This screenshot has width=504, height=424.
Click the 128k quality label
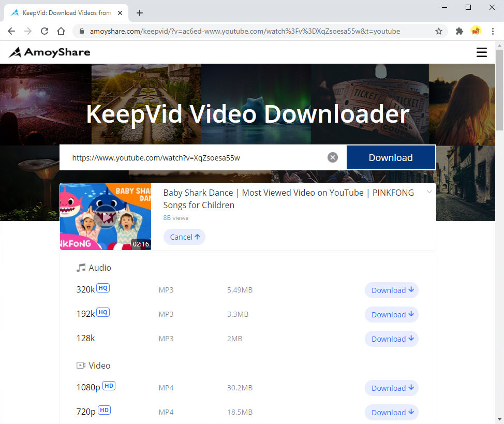[85, 338]
